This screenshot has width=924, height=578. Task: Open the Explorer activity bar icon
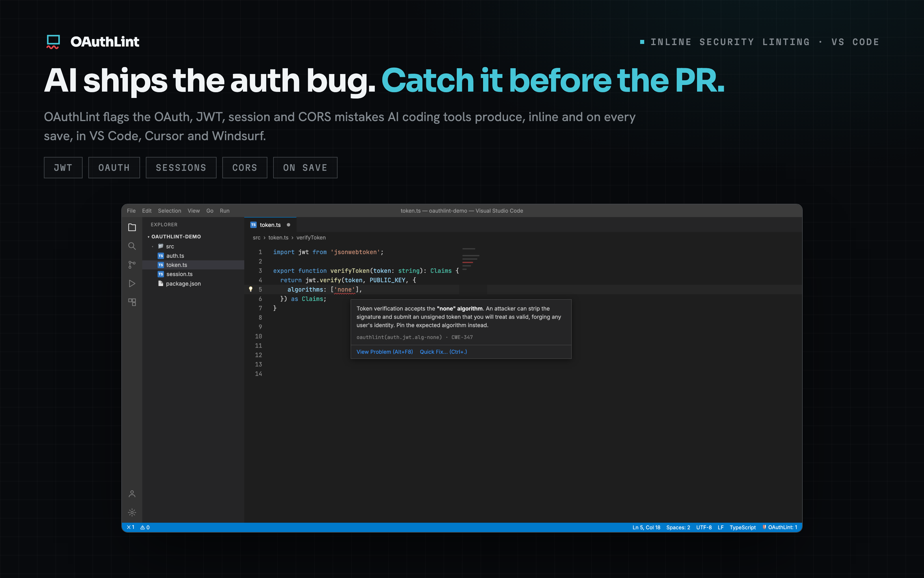coord(132,227)
